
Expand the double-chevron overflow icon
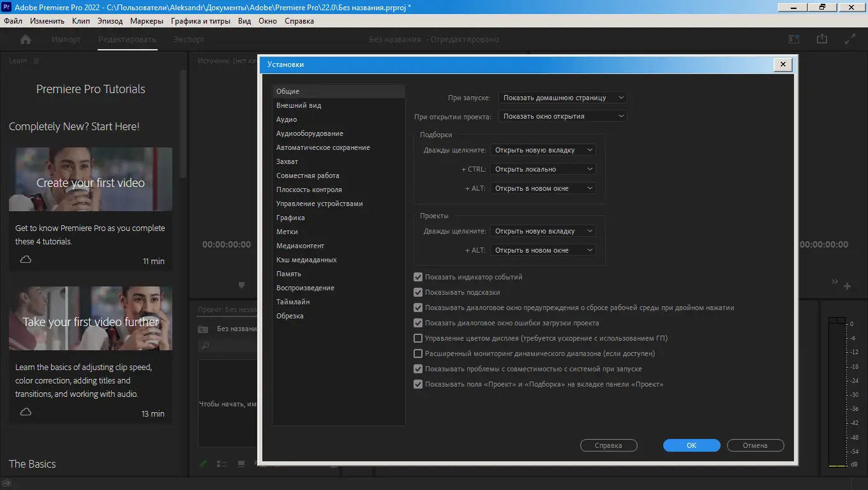coord(835,282)
